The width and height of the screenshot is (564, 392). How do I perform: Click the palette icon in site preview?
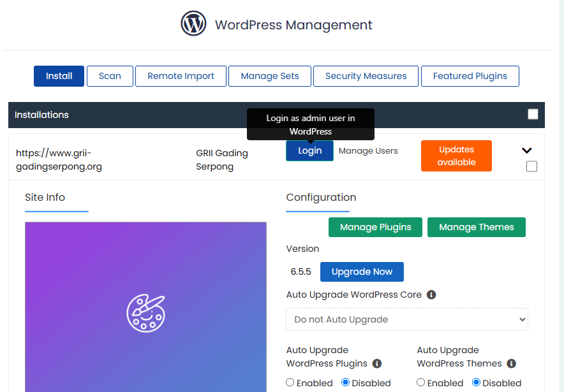[145, 313]
